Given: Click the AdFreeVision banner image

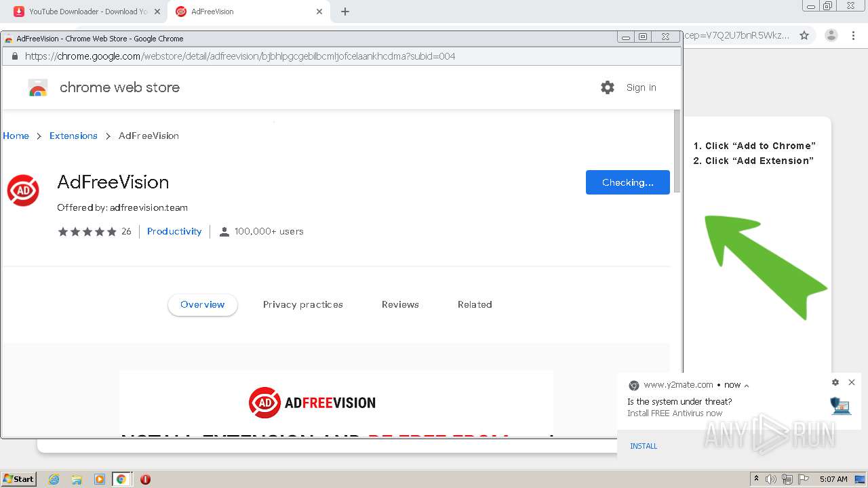Looking at the screenshot, I should [x=336, y=403].
